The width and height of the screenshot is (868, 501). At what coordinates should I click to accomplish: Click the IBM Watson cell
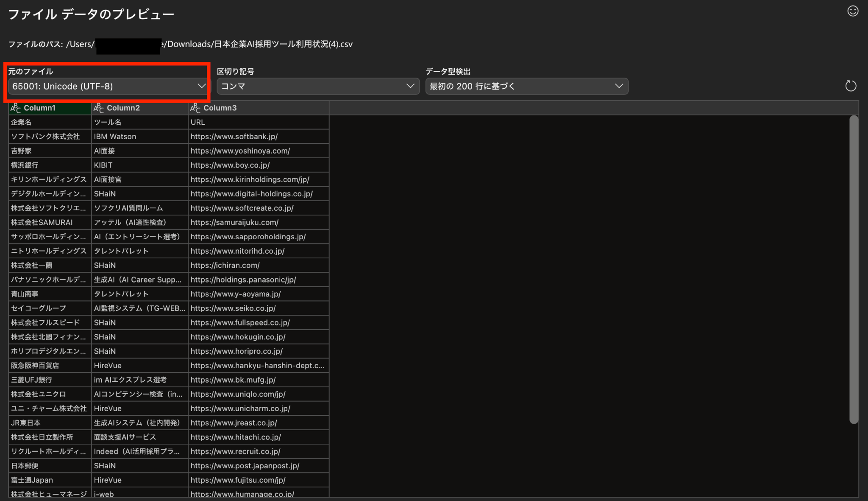[x=115, y=137]
